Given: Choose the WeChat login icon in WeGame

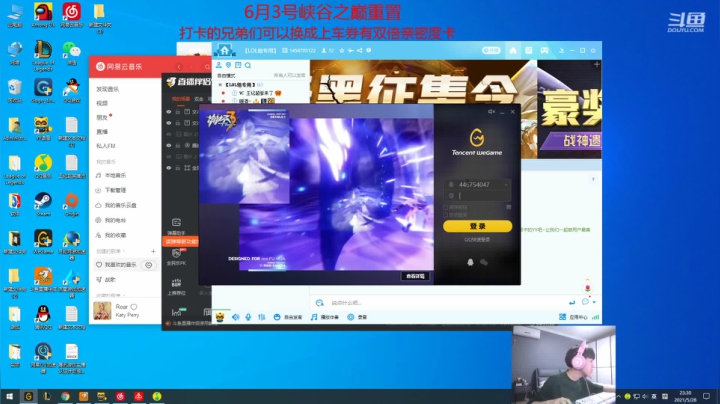Looking at the screenshot, I should [484, 262].
